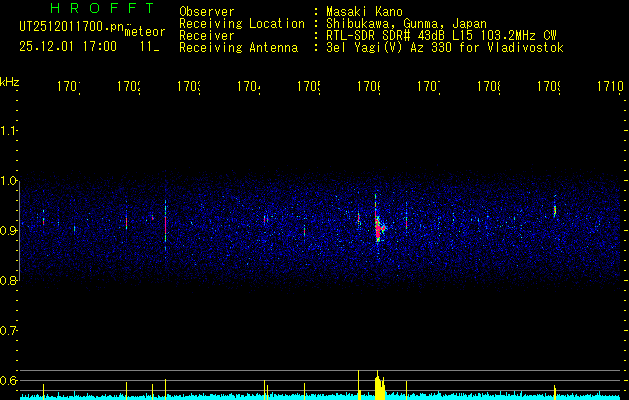Click the 'Receiving Antenna' field label
The image size is (629, 400).
coord(238,48)
